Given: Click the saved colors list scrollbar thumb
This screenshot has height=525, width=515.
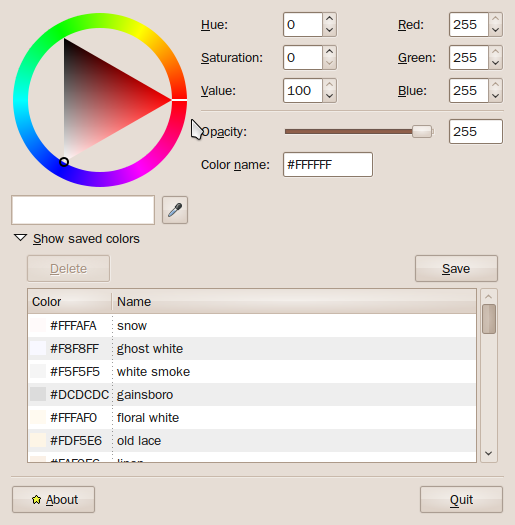Looking at the screenshot, I should pyautogui.click(x=489, y=319).
